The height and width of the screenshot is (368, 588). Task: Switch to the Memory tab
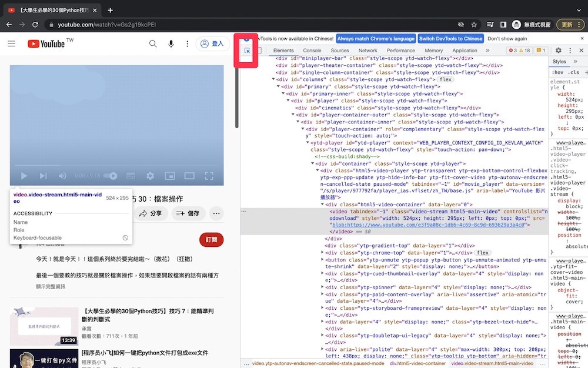point(434,50)
